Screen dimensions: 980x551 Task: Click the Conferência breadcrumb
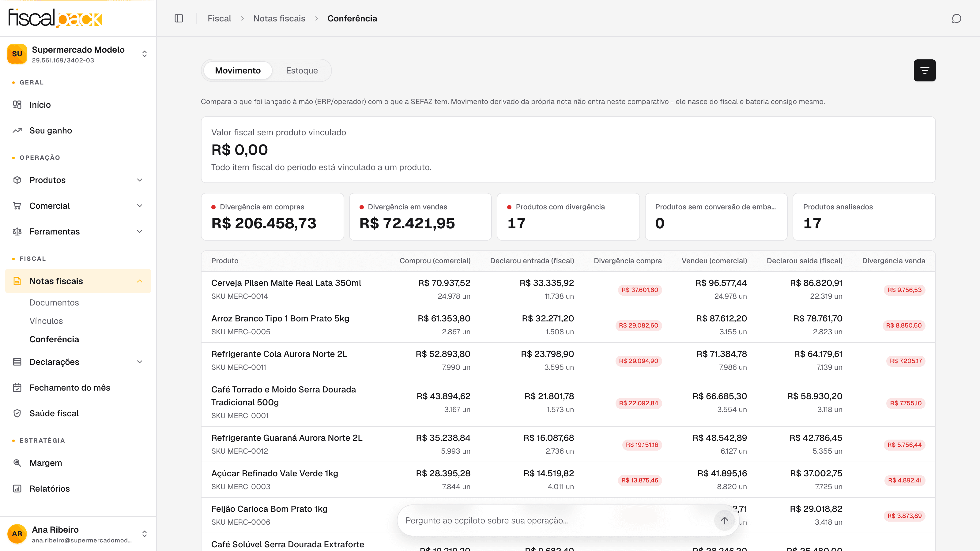coord(352,18)
